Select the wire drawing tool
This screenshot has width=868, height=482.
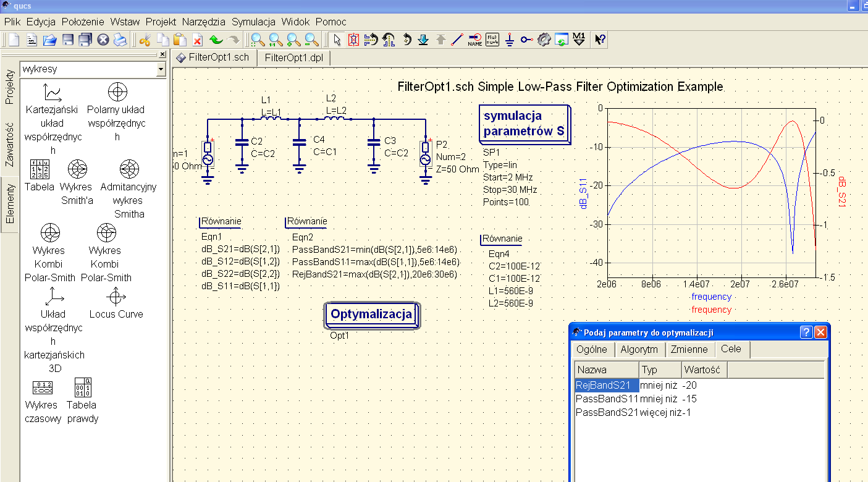click(x=457, y=40)
